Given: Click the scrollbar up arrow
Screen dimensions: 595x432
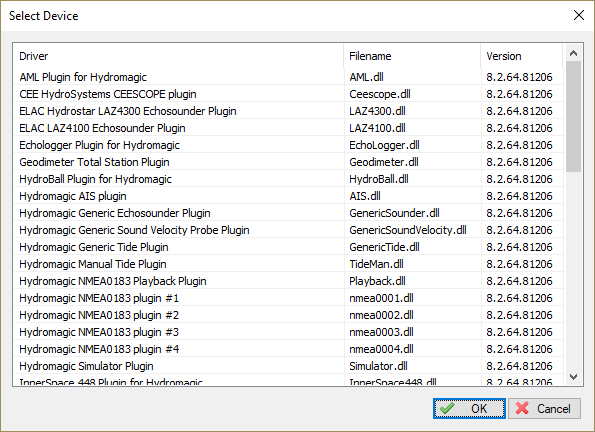Looking at the screenshot, I should [x=573, y=53].
